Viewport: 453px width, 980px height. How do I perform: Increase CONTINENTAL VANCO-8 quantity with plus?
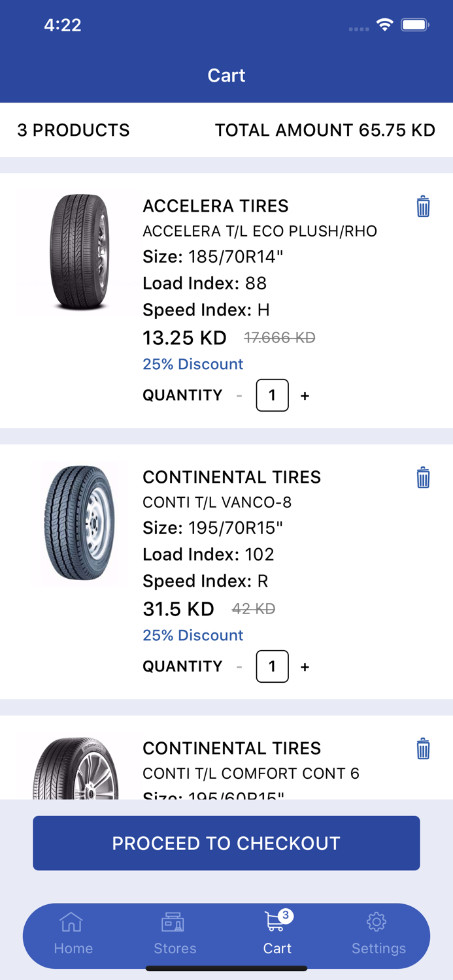click(305, 666)
